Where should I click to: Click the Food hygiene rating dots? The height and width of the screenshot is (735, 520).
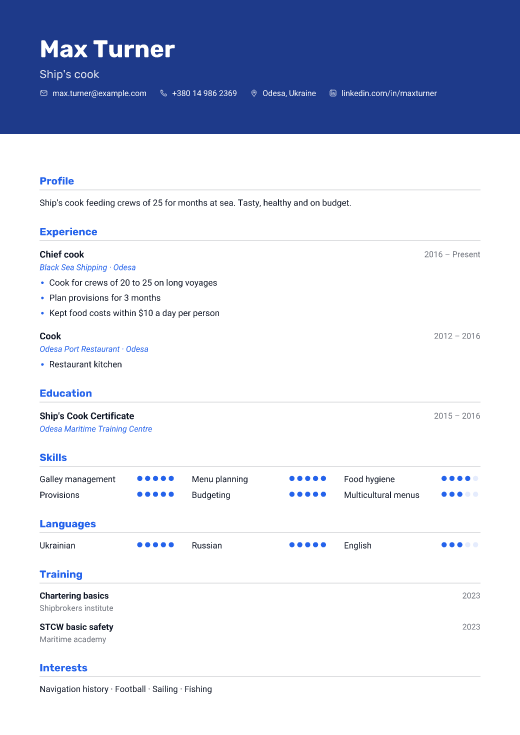click(x=460, y=479)
